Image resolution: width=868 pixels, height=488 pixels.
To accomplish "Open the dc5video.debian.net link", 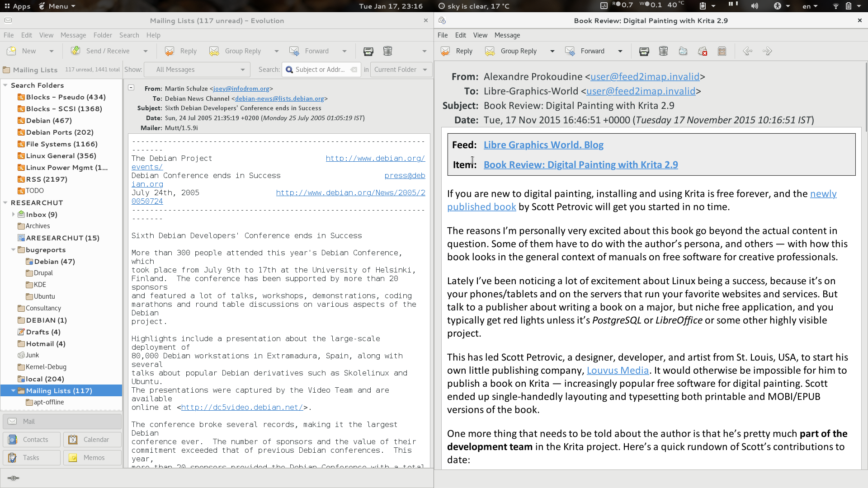I will coord(242,407).
